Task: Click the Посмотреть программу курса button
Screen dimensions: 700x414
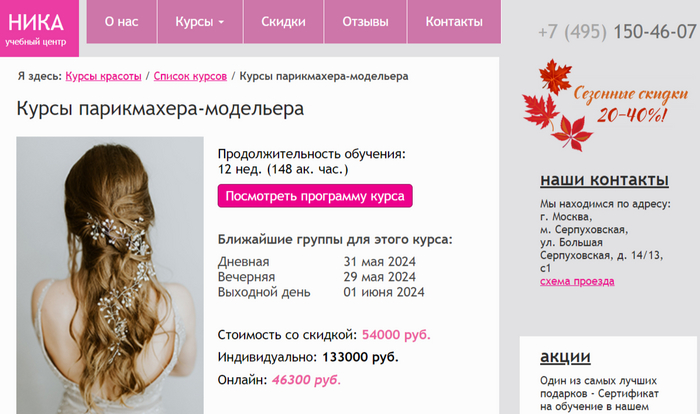Action: pyautogui.click(x=315, y=196)
